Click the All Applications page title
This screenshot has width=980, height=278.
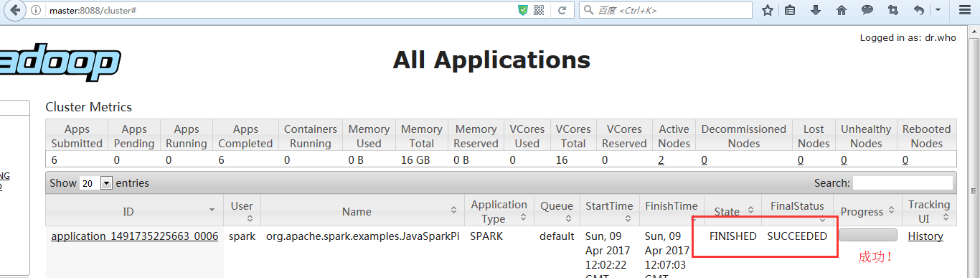point(491,60)
